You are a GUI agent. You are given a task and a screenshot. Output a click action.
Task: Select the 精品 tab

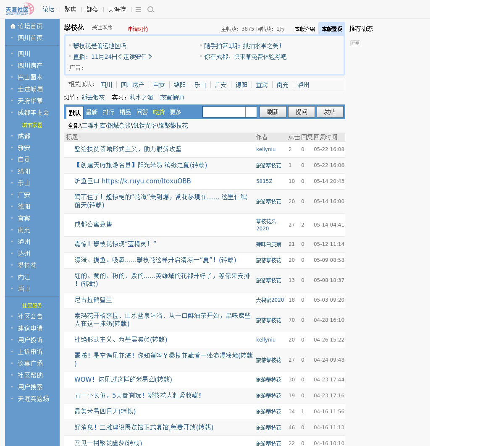click(125, 112)
